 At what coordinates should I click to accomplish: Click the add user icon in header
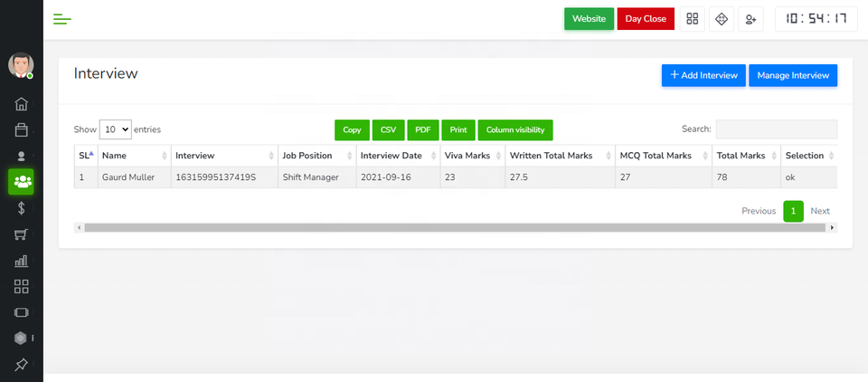click(x=750, y=19)
